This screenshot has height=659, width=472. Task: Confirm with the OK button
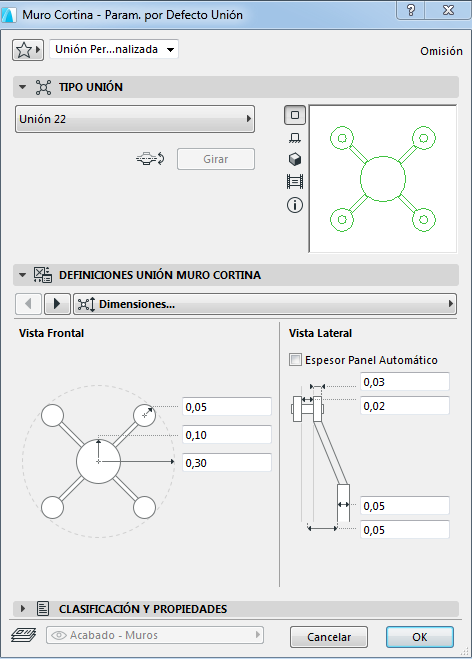click(419, 637)
